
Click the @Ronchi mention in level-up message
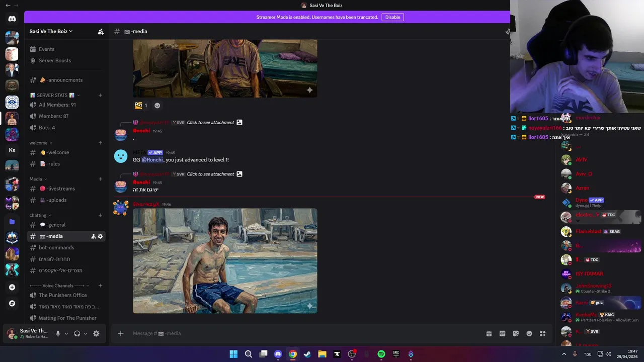click(x=152, y=160)
